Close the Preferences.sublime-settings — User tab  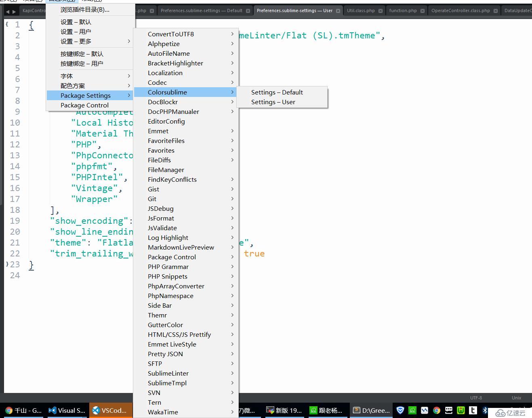tap(338, 11)
